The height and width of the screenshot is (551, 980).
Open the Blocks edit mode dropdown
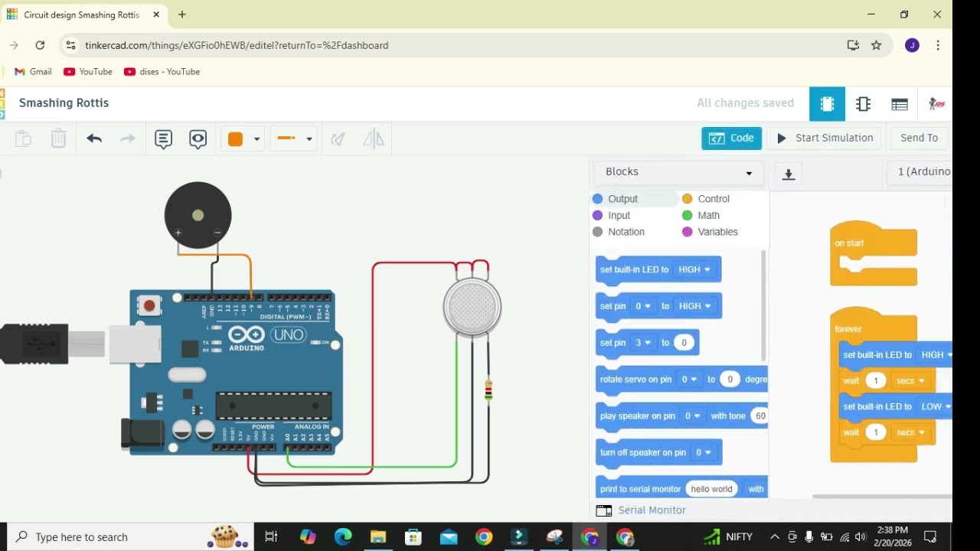(678, 172)
